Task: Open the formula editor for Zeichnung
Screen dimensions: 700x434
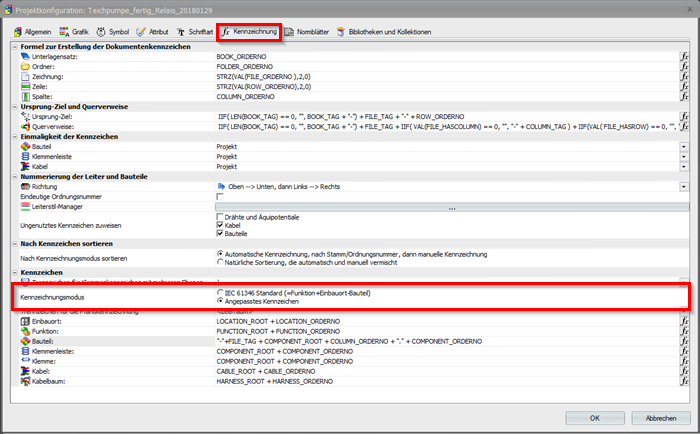Action: click(684, 77)
